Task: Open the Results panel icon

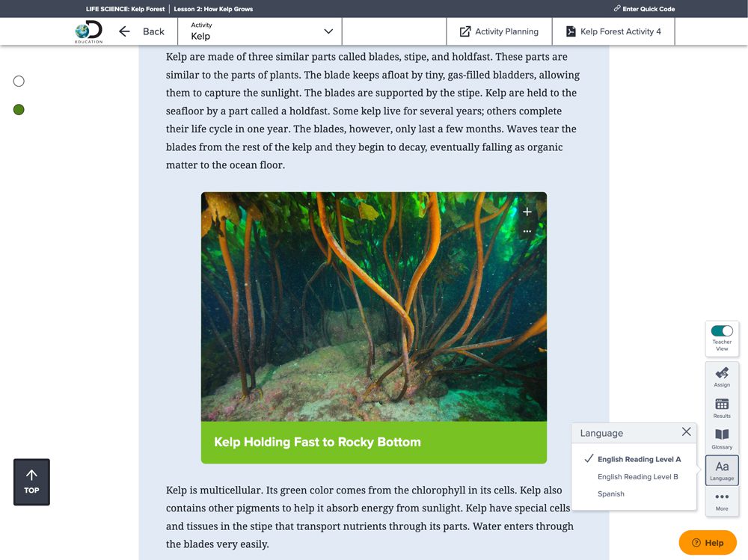Action: (x=722, y=407)
